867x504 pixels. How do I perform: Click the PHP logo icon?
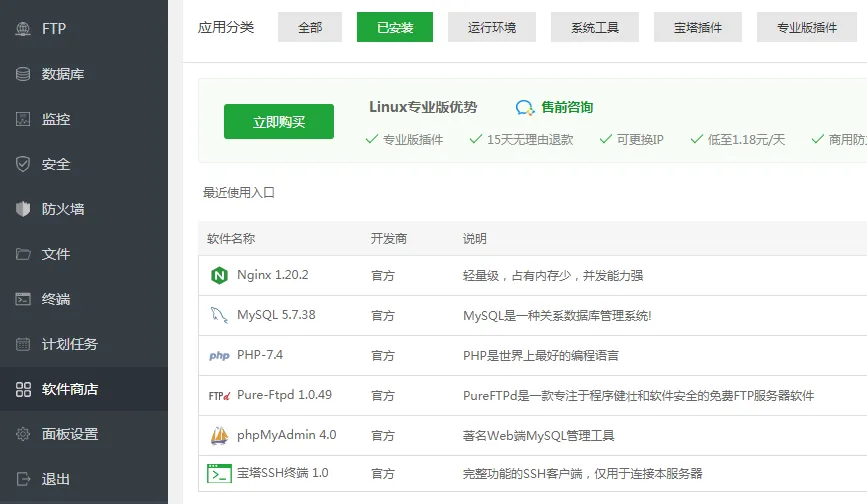click(x=219, y=355)
